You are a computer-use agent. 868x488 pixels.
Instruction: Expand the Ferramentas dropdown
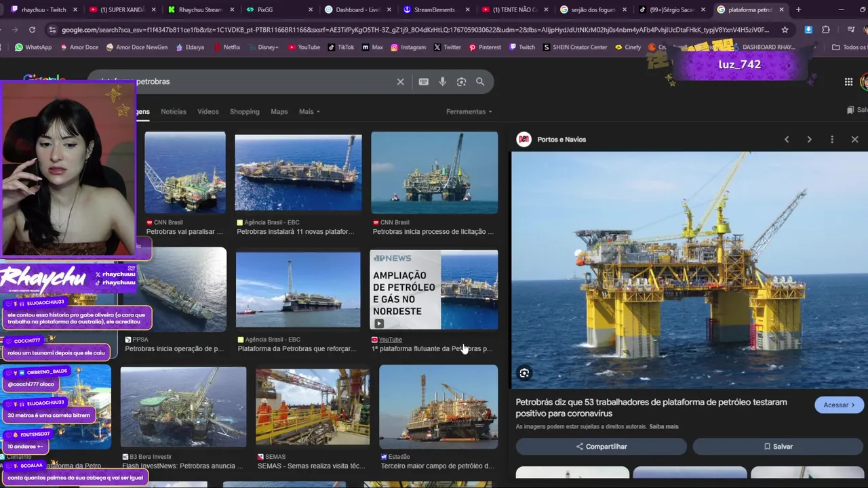point(469,111)
